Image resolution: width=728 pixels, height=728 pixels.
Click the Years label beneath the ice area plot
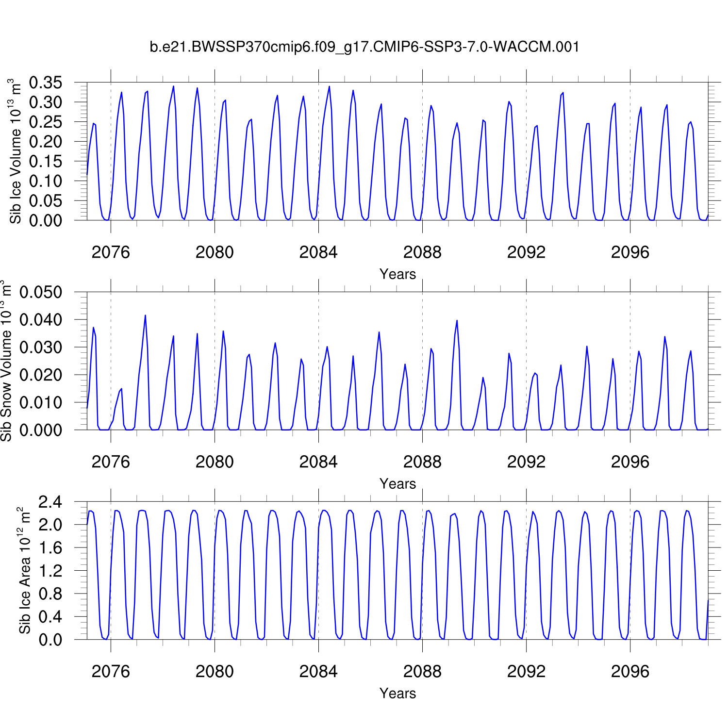pos(397,694)
